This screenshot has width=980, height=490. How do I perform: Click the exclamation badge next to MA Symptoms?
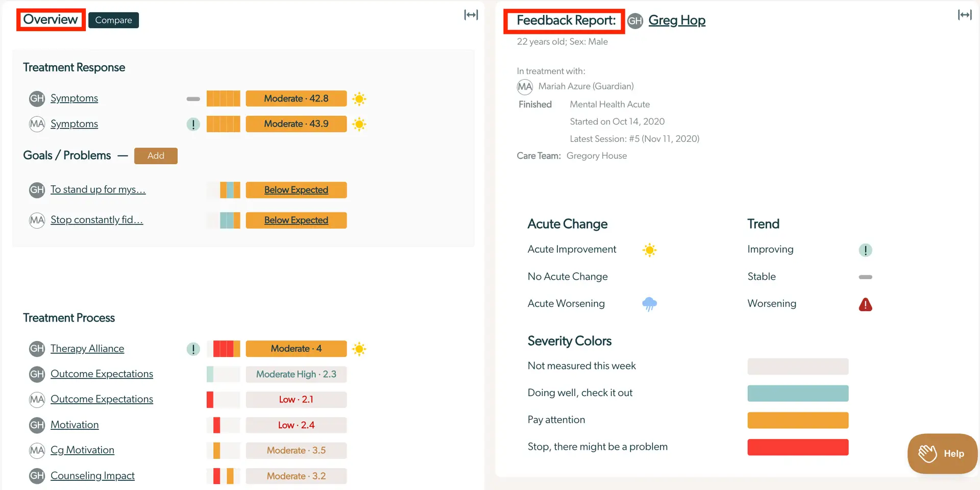click(193, 124)
